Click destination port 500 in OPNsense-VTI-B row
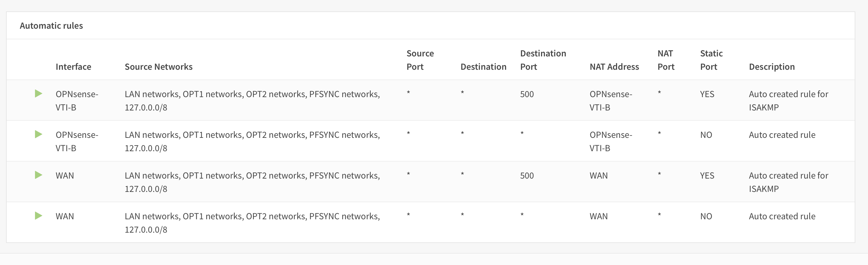This screenshot has height=265, width=868. click(x=527, y=94)
